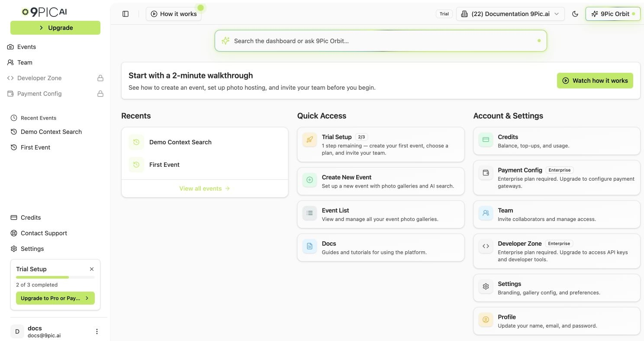Click the D avatar for docs account
The image size is (644, 341).
pyautogui.click(x=17, y=331)
